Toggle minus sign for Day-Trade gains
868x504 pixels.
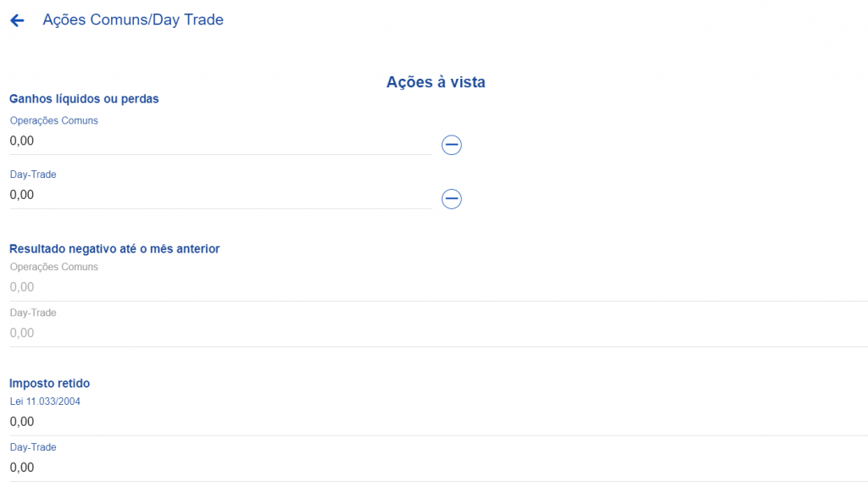451,198
